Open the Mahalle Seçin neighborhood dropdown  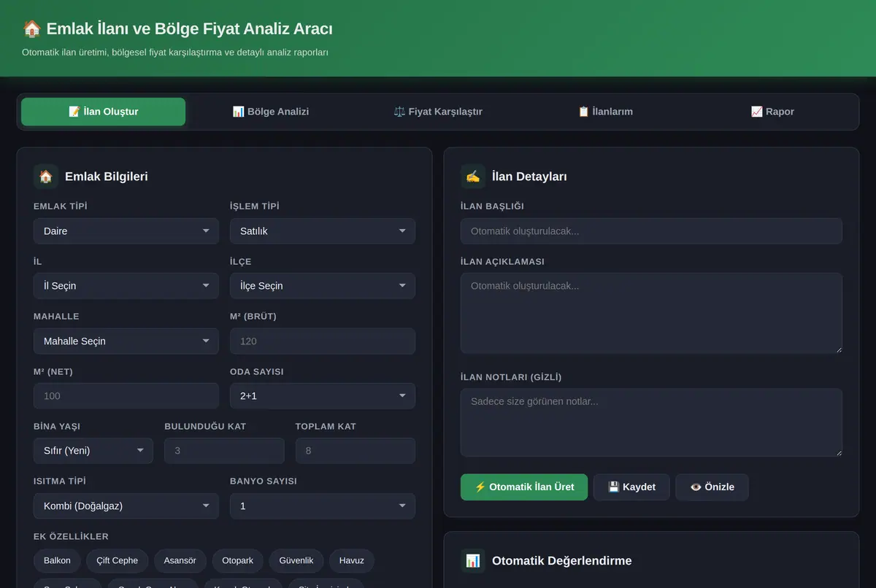(x=126, y=341)
